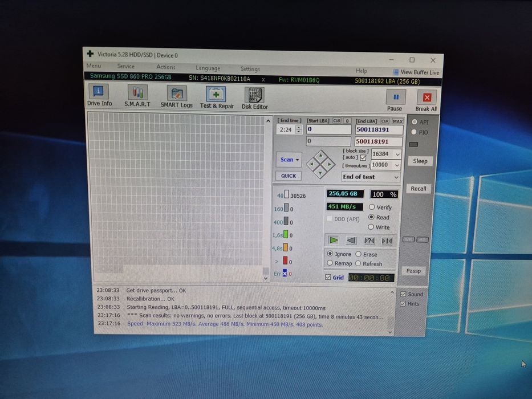The height and width of the screenshot is (399, 532).
Task: Click the QUICK scan button
Action: [289, 176]
